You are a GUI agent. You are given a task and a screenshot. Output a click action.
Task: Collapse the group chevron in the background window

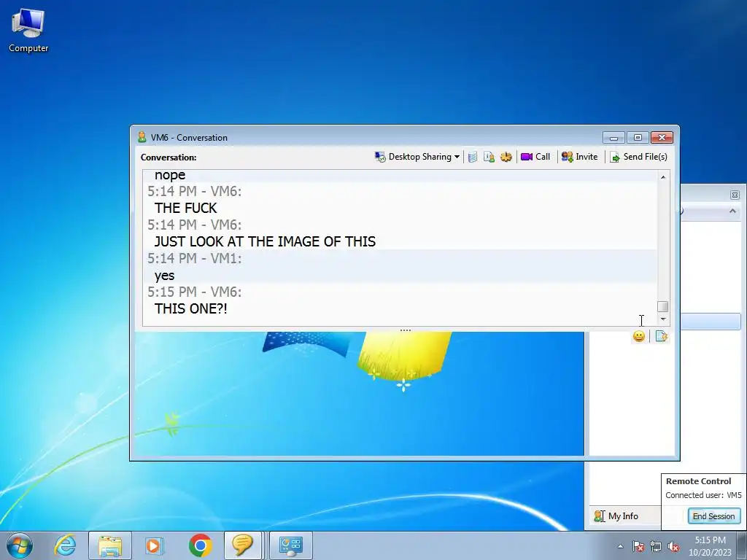tap(732, 211)
